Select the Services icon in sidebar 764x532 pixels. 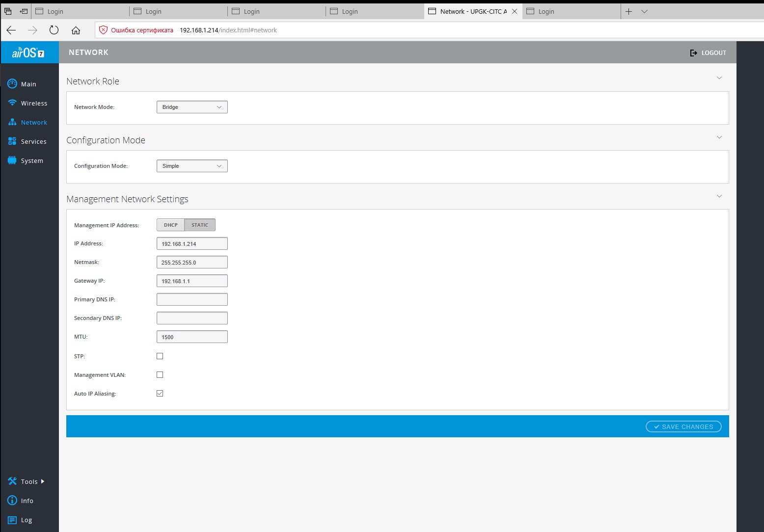coord(12,141)
